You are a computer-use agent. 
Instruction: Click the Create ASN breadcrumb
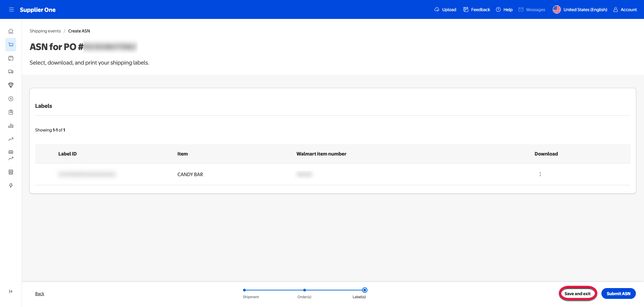pyautogui.click(x=79, y=31)
